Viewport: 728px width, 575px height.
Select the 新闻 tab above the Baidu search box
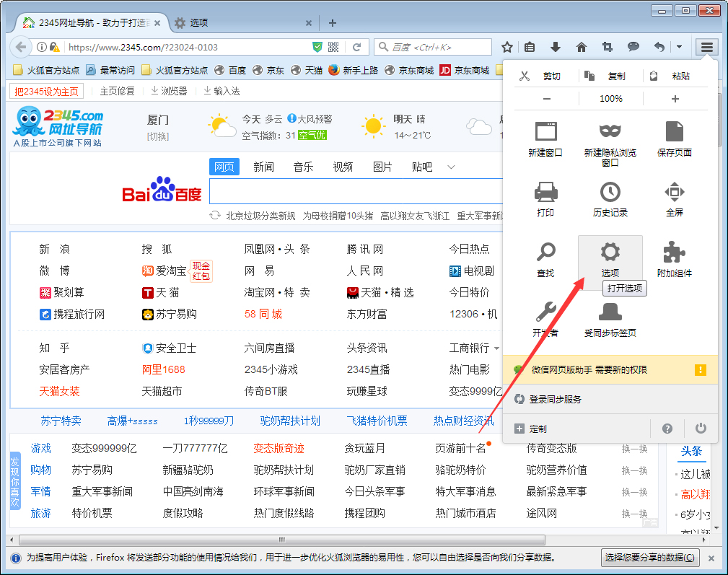tap(263, 167)
